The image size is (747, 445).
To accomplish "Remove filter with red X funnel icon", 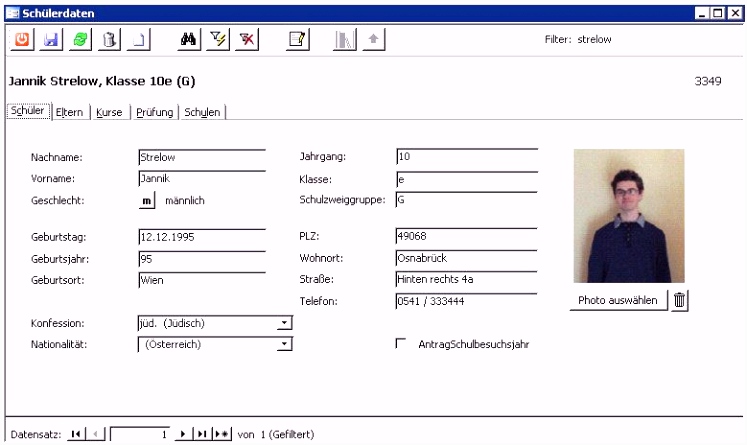I will [247, 39].
